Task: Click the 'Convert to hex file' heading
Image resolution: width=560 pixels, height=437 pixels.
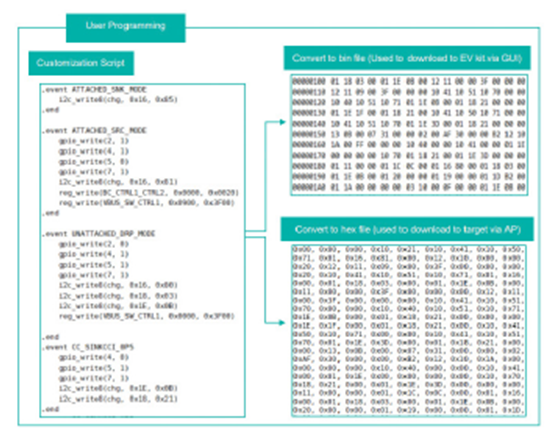Action: [407, 229]
